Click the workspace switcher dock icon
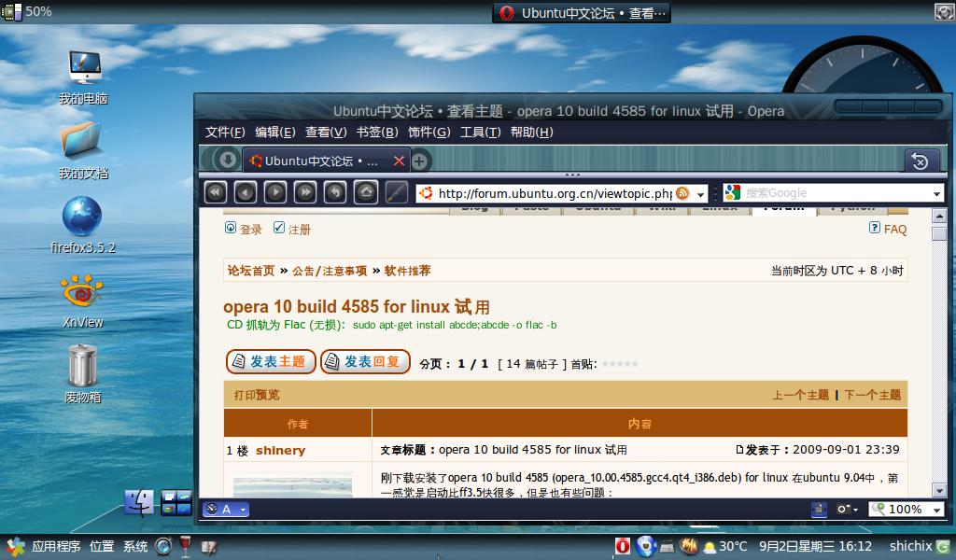Screen dimensions: 956x560 tap(176, 503)
